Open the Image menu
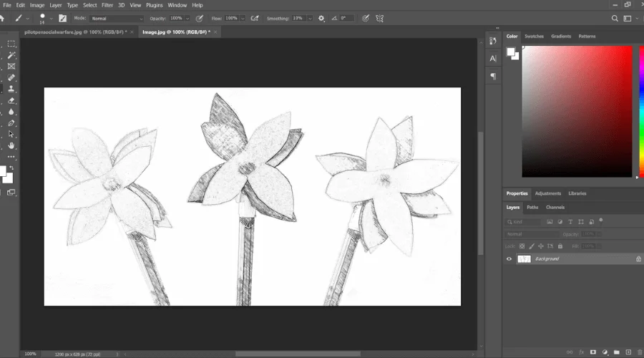This screenshot has height=358, width=644. coord(37,5)
